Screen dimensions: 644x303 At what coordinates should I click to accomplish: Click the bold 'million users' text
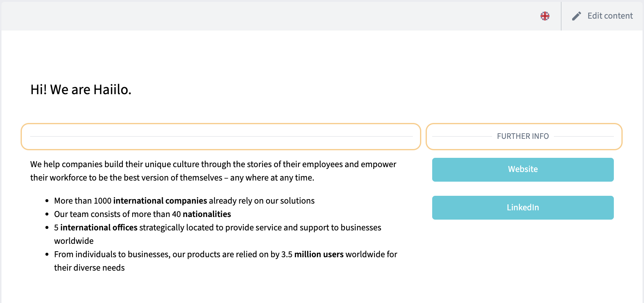[319, 255]
